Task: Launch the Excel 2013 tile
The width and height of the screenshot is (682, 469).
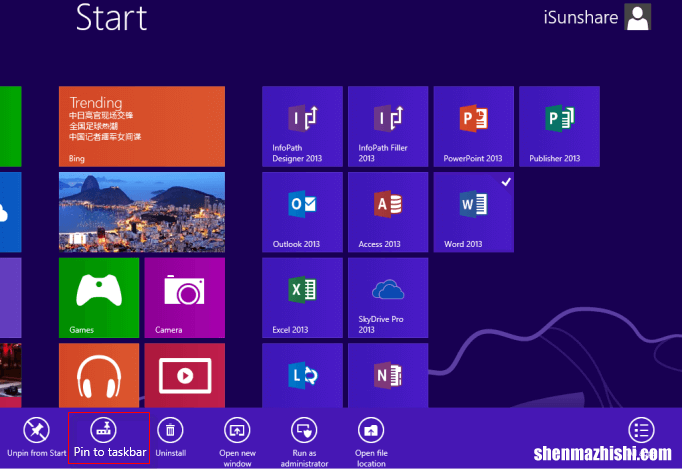Action: point(302,298)
